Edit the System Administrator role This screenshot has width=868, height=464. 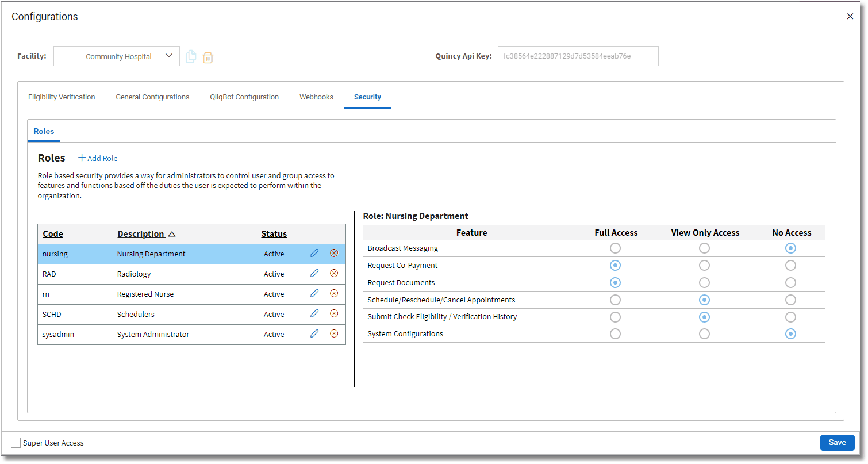click(x=314, y=333)
